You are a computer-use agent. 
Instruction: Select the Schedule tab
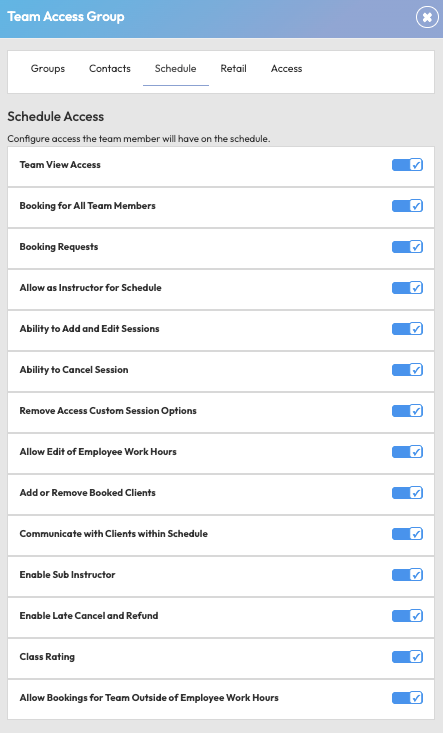point(176,69)
